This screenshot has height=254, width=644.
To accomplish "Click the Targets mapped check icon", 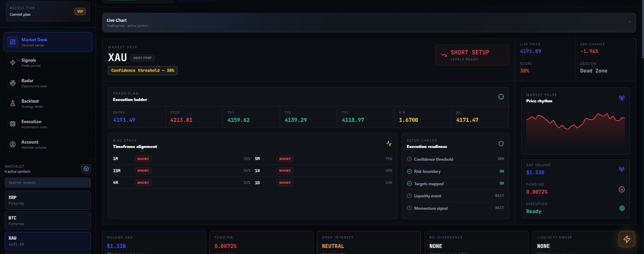I will point(409,184).
